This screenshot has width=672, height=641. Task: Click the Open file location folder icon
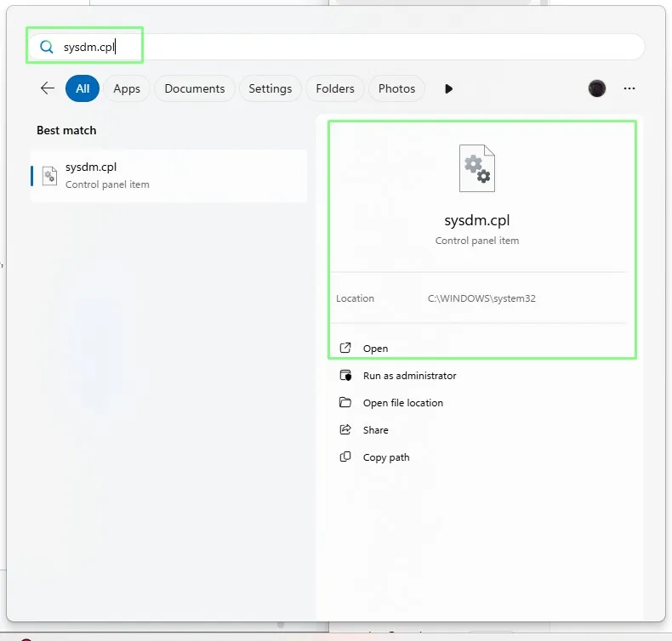[345, 402]
